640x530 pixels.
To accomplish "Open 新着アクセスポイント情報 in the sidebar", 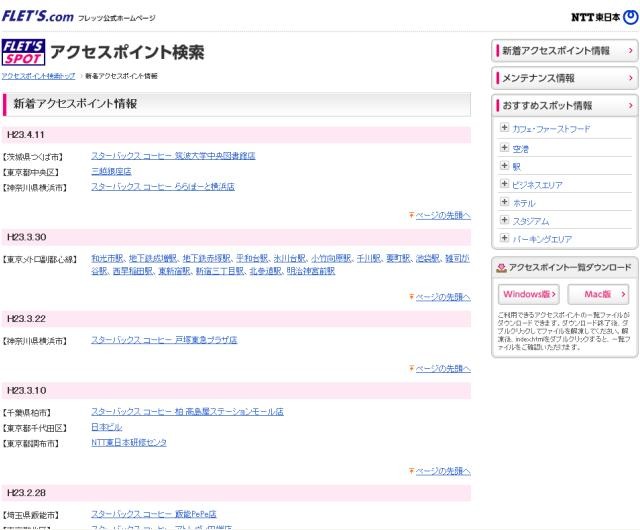I will (565, 51).
